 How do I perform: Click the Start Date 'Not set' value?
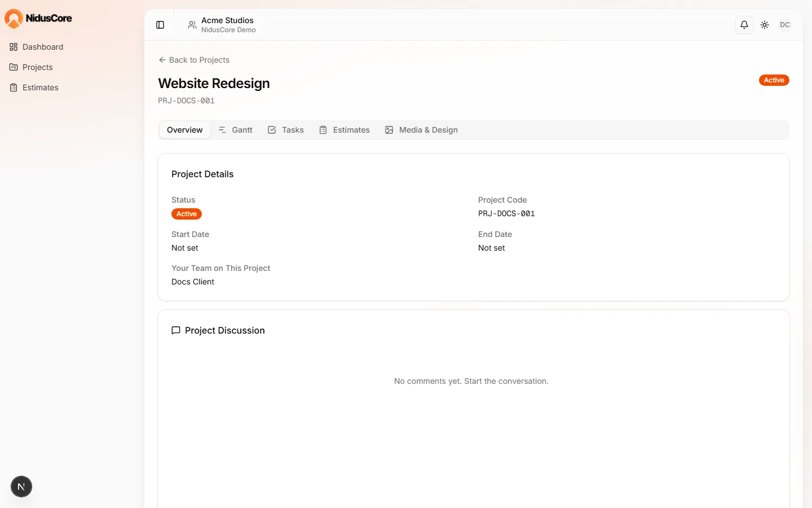tap(185, 248)
